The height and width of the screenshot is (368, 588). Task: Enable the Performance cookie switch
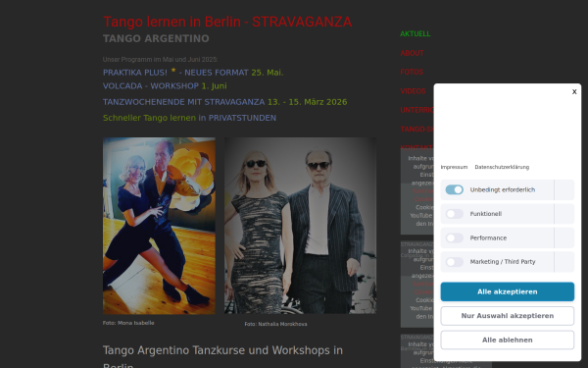click(454, 238)
